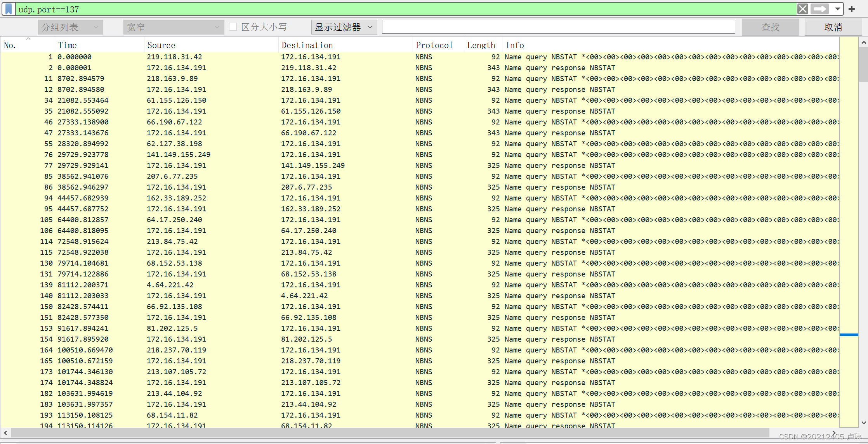
Task: Apply the display filter arrow button
Action: click(x=819, y=9)
